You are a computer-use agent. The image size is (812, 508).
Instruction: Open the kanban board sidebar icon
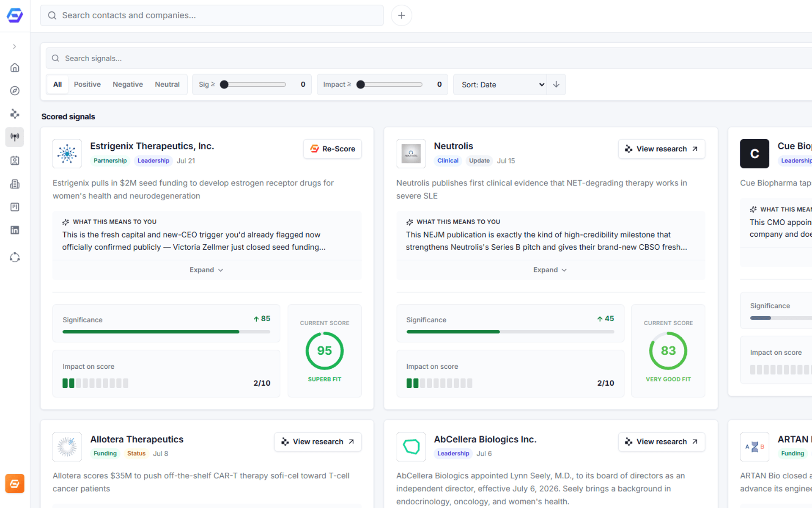coord(15,207)
